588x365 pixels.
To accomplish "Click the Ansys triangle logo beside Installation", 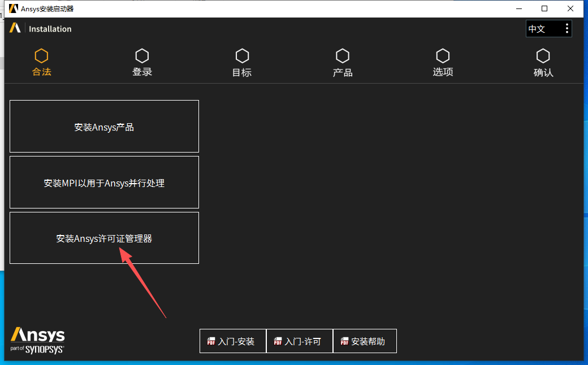I will tap(15, 28).
